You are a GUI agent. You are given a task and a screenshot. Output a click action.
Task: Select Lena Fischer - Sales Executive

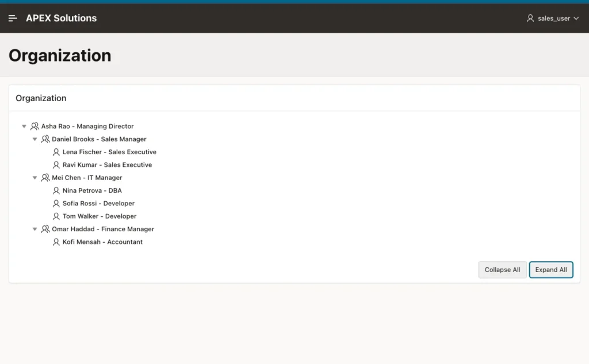109,152
